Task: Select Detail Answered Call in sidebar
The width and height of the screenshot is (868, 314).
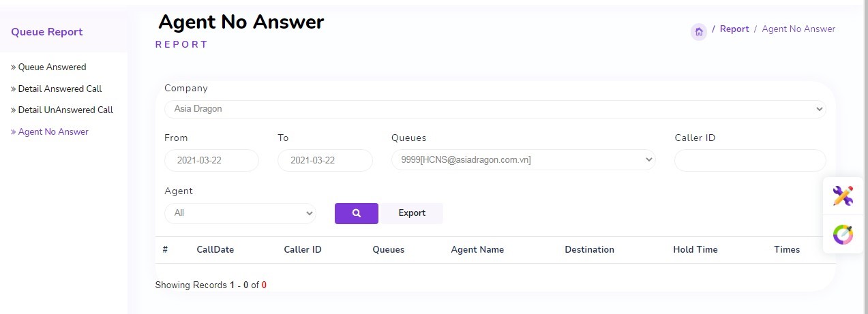Action: (60, 89)
